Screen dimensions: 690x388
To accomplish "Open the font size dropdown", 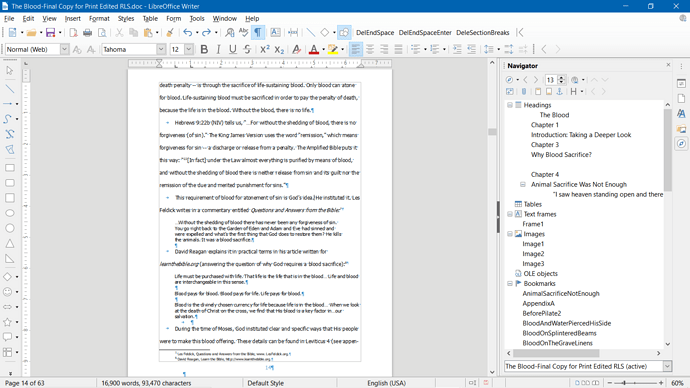I will [x=189, y=49].
